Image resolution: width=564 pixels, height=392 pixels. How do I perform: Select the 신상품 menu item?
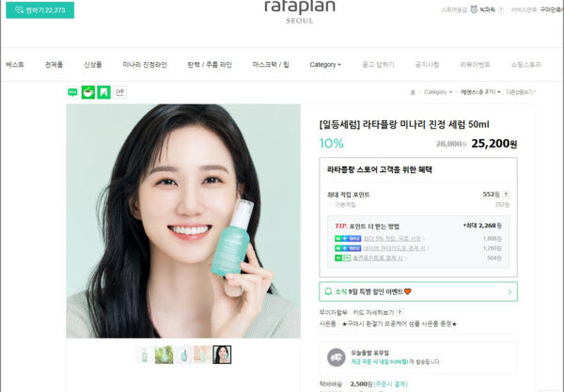(x=93, y=65)
